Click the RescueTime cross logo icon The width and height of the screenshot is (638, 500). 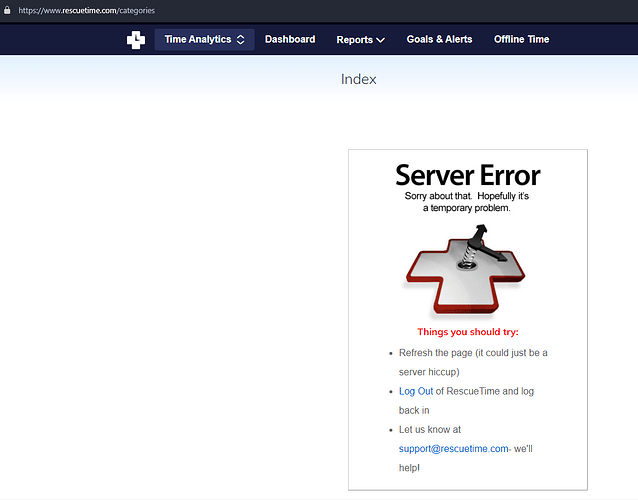[136, 40]
